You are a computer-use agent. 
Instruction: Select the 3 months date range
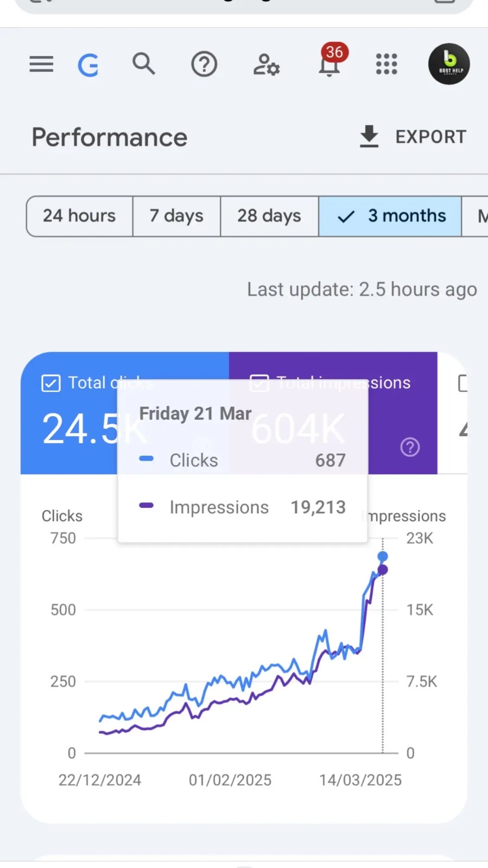click(390, 216)
